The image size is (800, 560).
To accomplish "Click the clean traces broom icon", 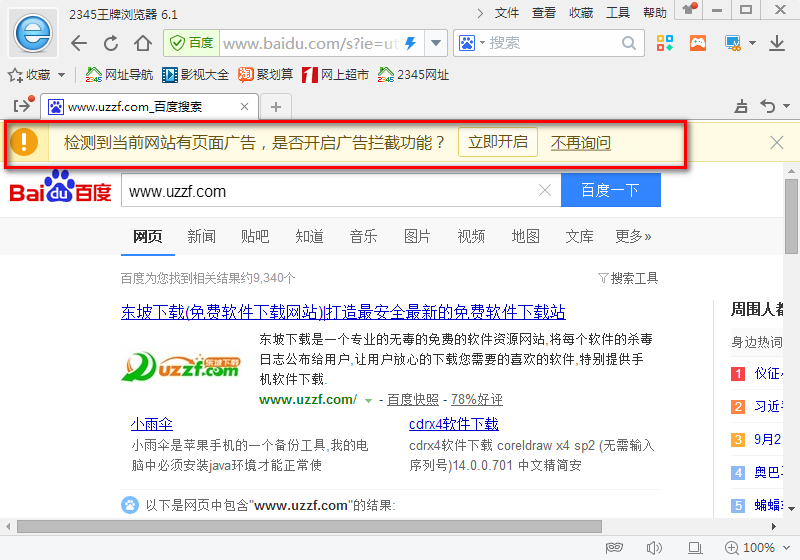I will pos(741,106).
